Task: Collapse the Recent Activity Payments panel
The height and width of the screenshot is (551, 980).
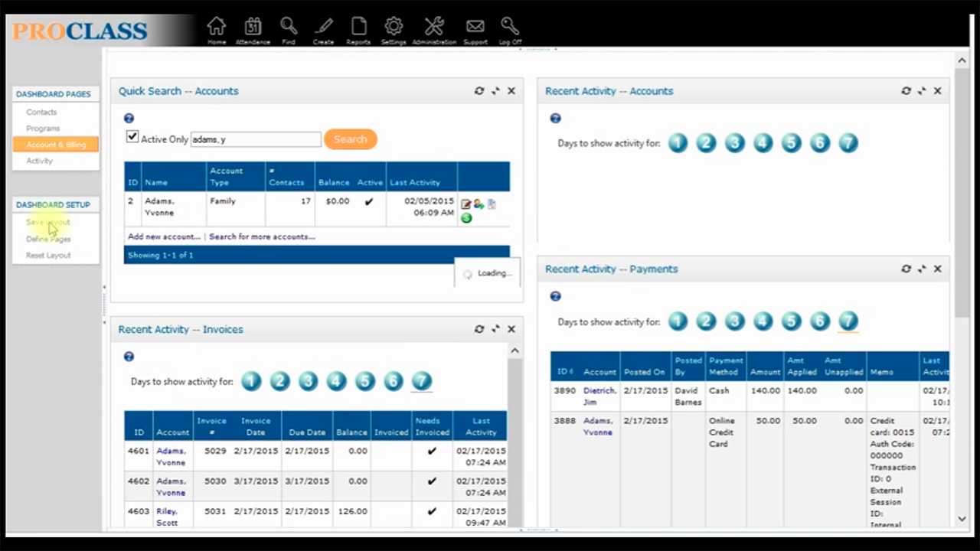Action: point(923,269)
